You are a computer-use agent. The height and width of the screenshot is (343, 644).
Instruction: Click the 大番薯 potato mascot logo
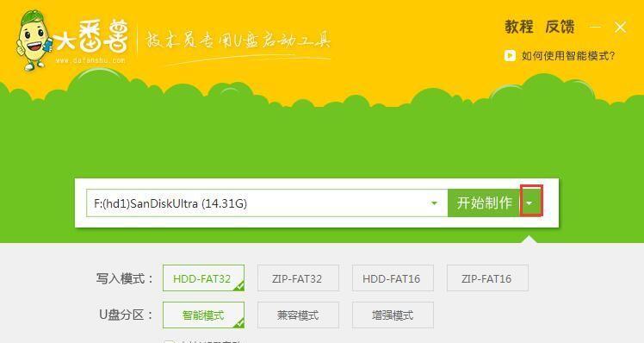[x=34, y=40]
